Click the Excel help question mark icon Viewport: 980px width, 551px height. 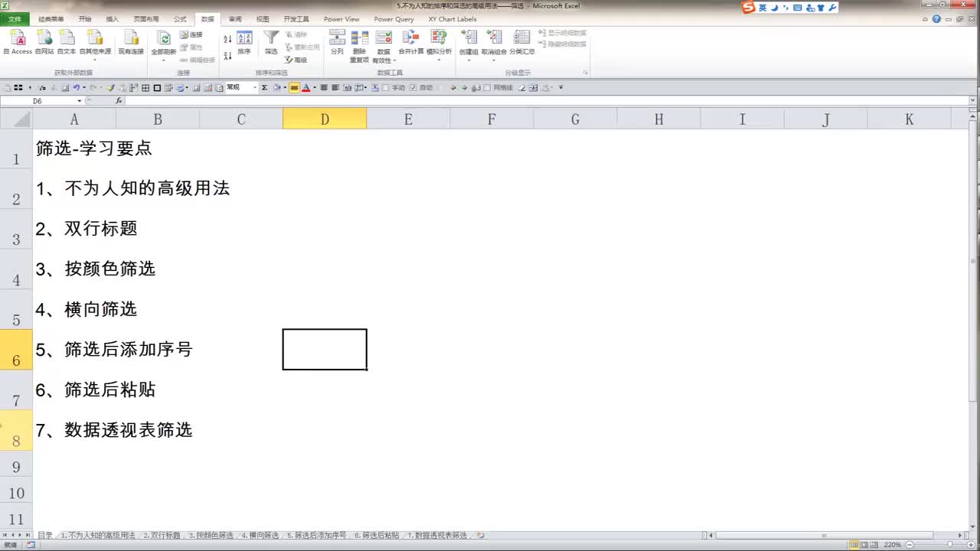[936, 19]
